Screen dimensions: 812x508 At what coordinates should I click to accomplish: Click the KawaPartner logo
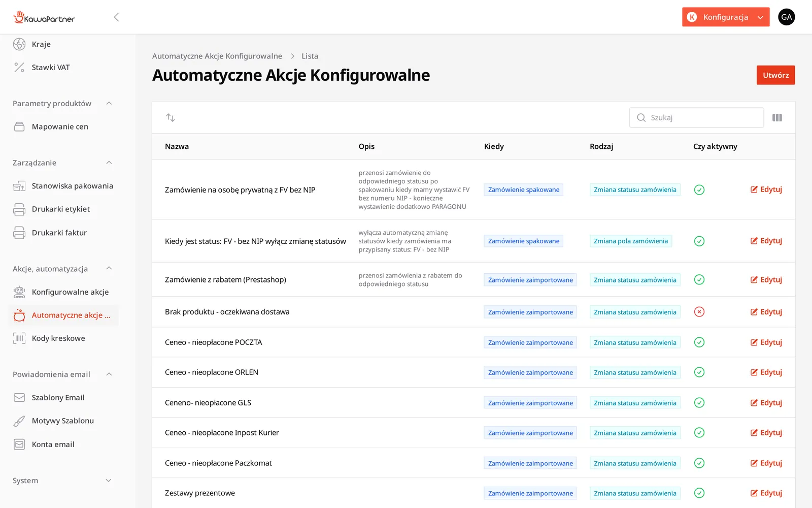click(44, 17)
